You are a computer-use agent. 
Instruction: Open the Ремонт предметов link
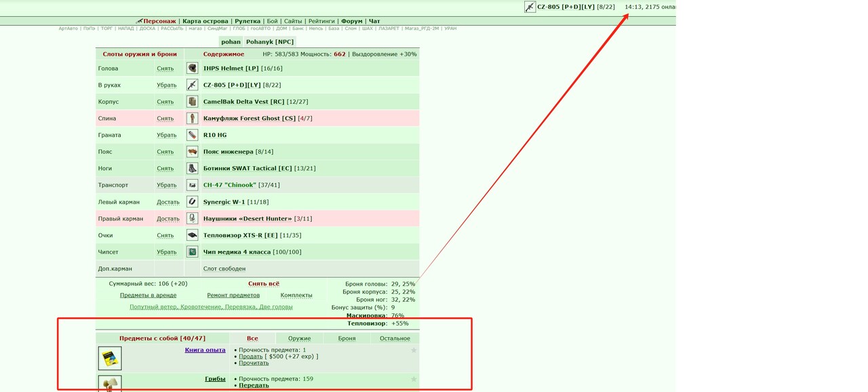point(233,295)
